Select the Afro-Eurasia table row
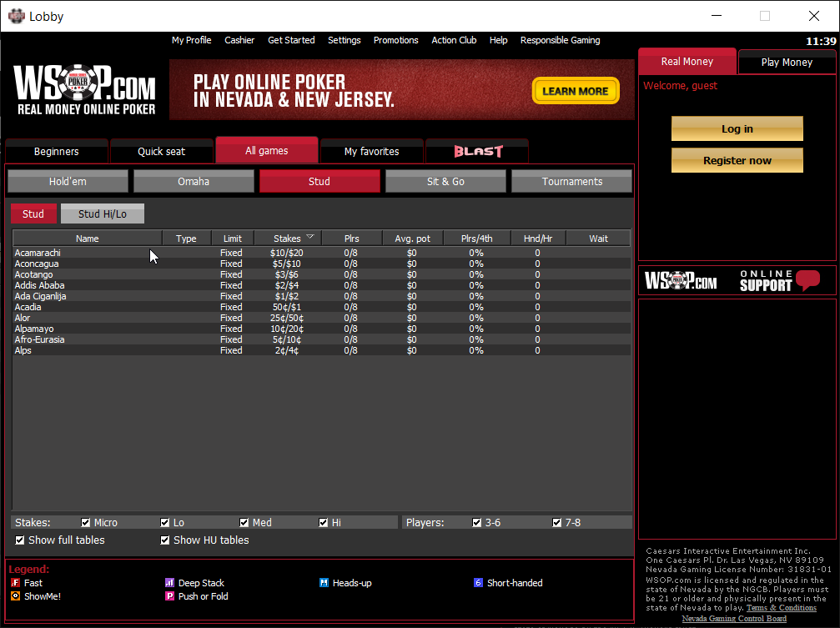 [321, 339]
